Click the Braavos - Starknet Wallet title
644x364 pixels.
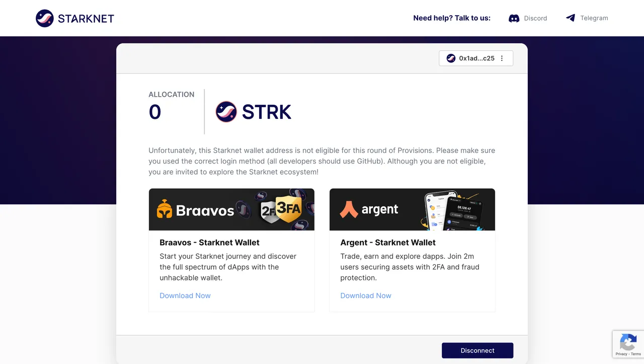[210, 243]
